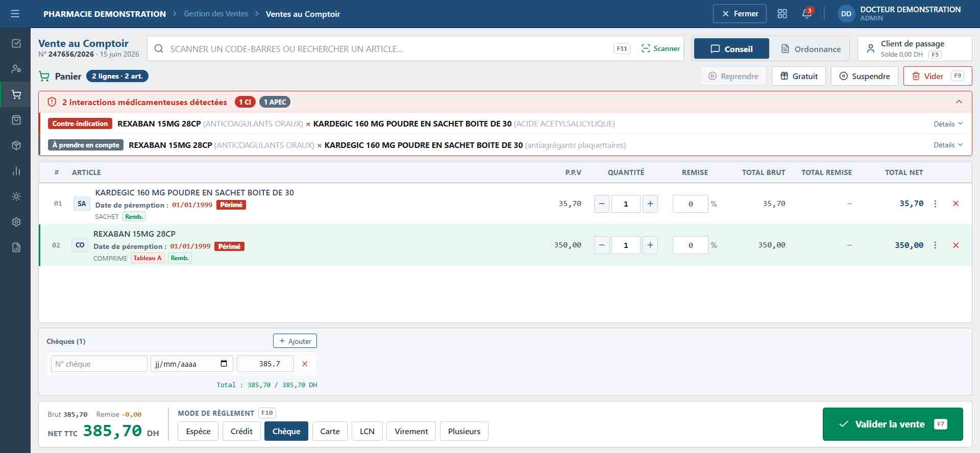Launch the Scanner button
Screen dimensions: 980x453
point(660,48)
